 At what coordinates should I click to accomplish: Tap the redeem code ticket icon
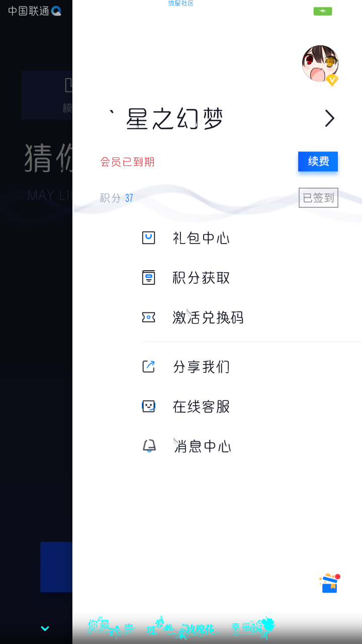148,317
